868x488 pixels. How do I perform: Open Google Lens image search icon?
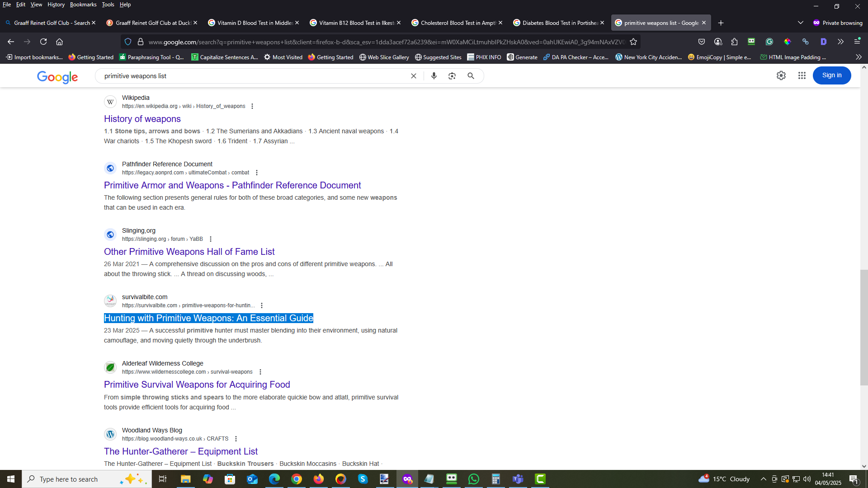click(452, 76)
